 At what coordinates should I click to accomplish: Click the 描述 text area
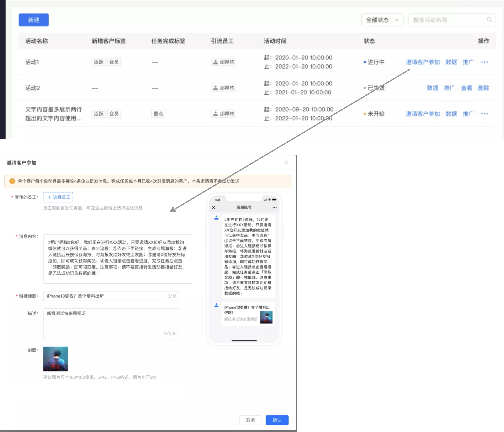(x=111, y=324)
